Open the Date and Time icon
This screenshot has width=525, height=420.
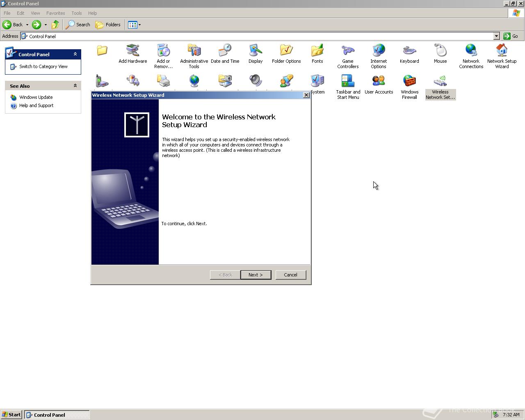(225, 54)
